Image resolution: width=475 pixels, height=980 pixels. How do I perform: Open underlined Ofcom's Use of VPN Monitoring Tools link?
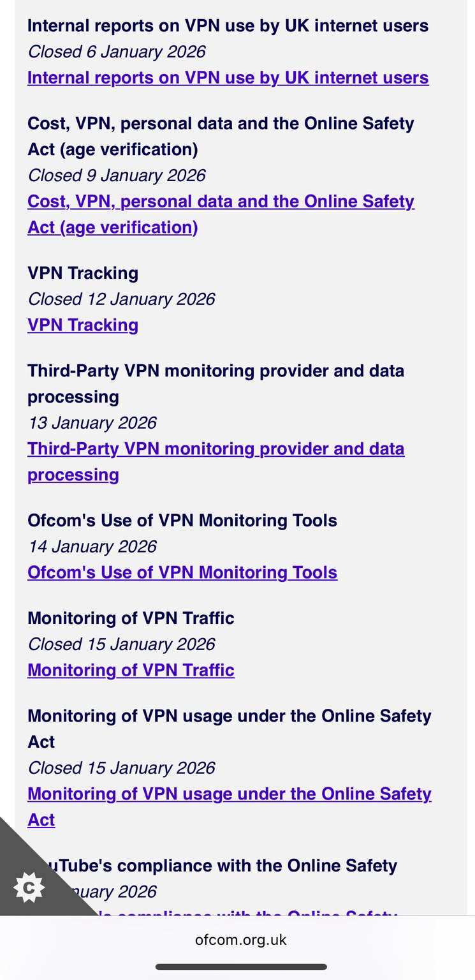[182, 573]
